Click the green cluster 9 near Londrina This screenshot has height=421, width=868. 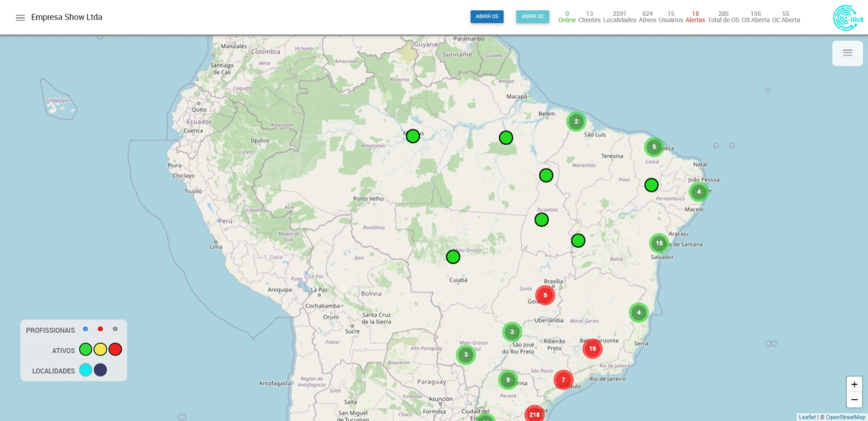pyautogui.click(x=508, y=380)
